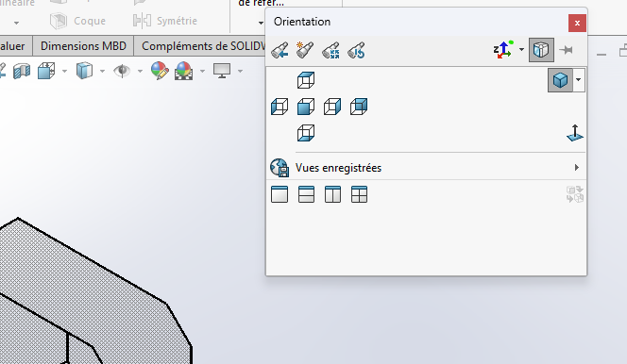Select the Top standard view cube

306,80
